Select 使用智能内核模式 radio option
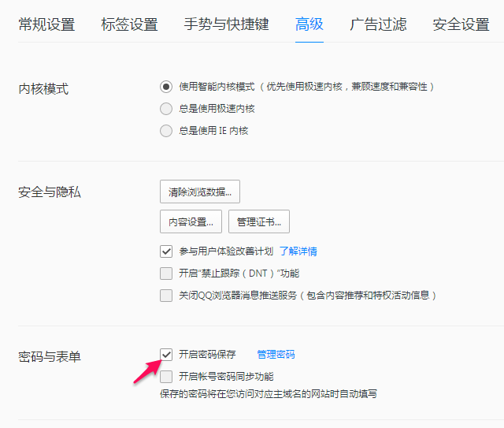Screen dimensions: 504x428 click(166, 87)
